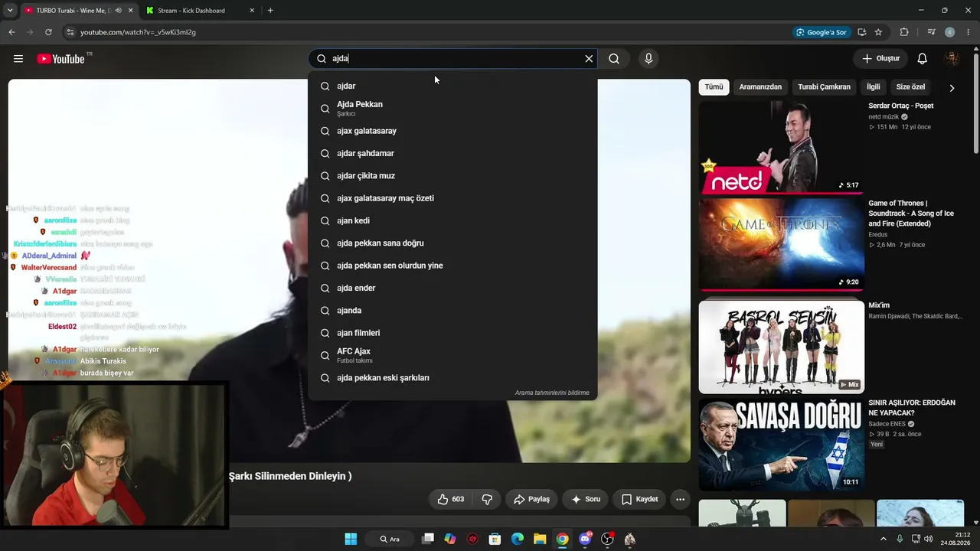Like the video with 603 likes

pos(451,499)
